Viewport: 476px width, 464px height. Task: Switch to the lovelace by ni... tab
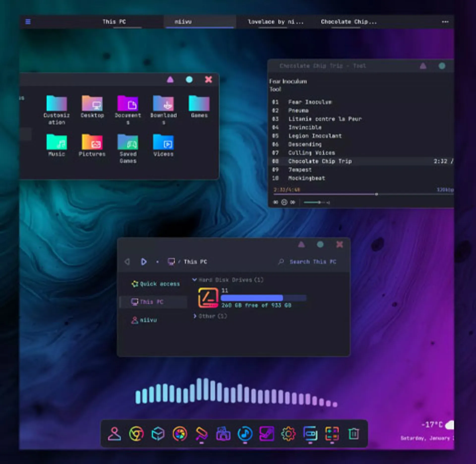276,22
